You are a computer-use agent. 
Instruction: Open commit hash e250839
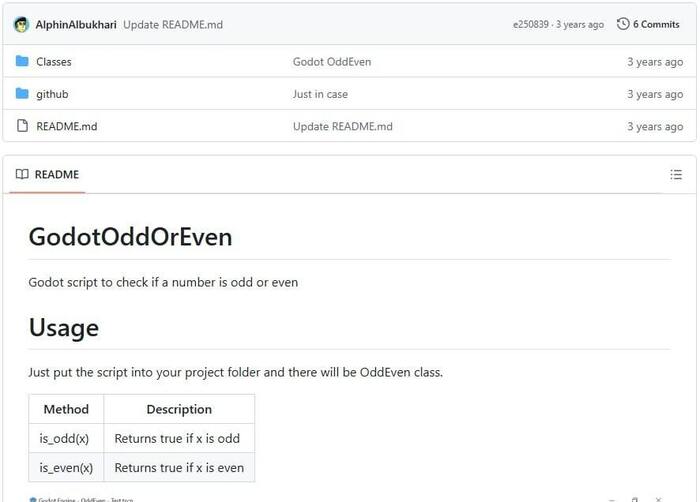[x=531, y=25]
